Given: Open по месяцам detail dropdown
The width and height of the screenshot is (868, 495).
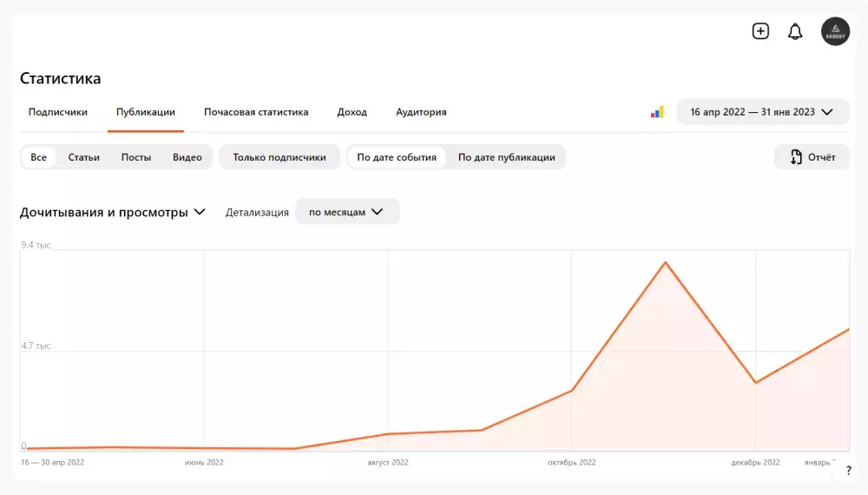Looking at the screenshot, I should [x=347, y=212].
